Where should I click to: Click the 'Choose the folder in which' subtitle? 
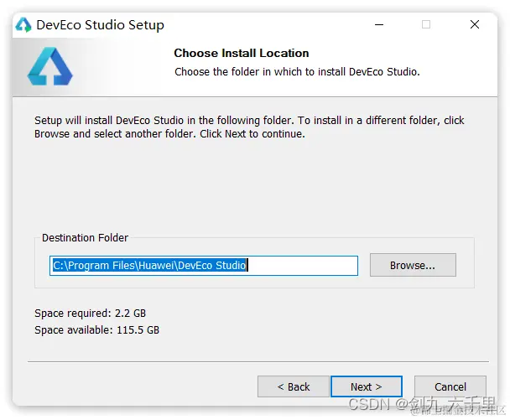click(297, 71)
